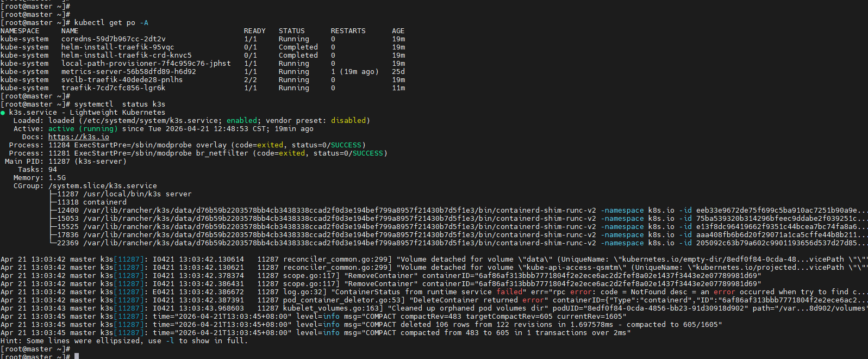Click kubelet_volumes.go:163 log entry

tap(434, 308)
